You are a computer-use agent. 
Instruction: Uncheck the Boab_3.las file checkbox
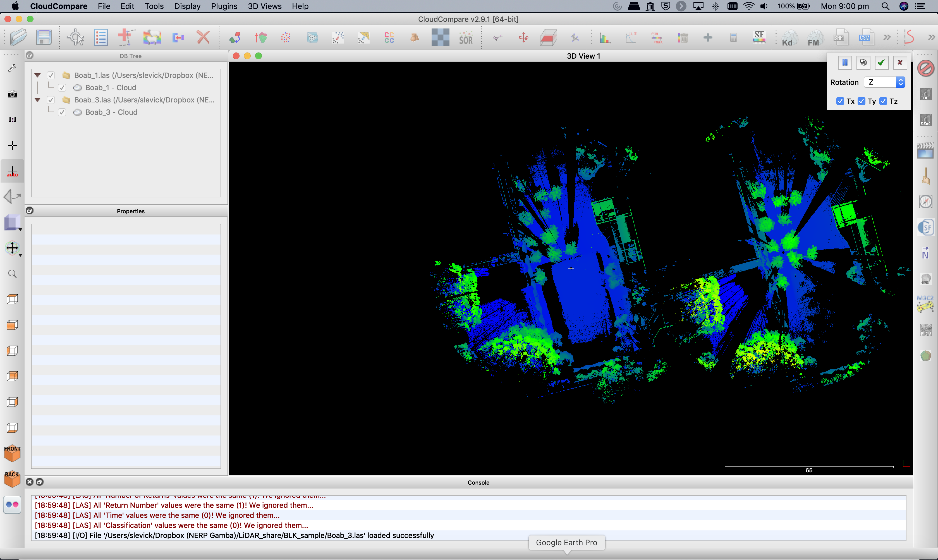click(51, 100)
